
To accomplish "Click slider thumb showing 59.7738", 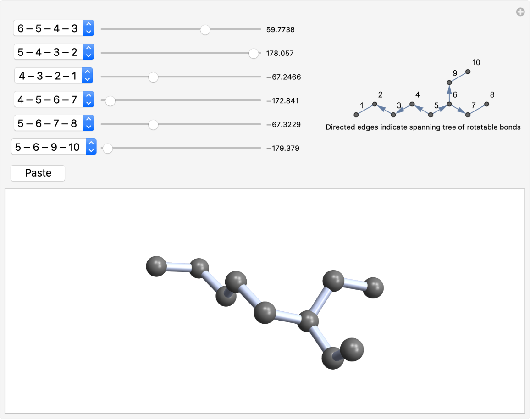I will 205,30.
